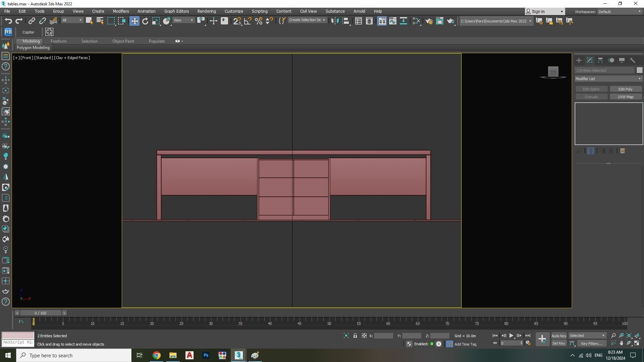644x362 pixels.
Task: Switch to the Freeform ribbon tab
Action: [x=58, y=41]
